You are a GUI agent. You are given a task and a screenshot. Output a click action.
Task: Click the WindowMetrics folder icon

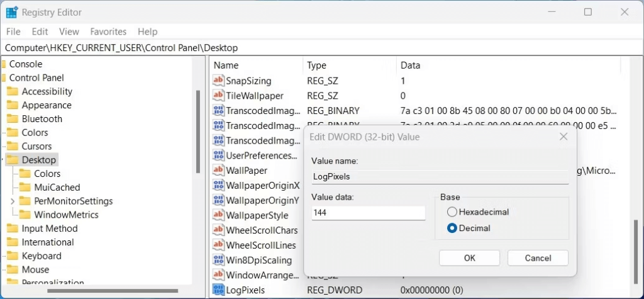coord(25,215)
